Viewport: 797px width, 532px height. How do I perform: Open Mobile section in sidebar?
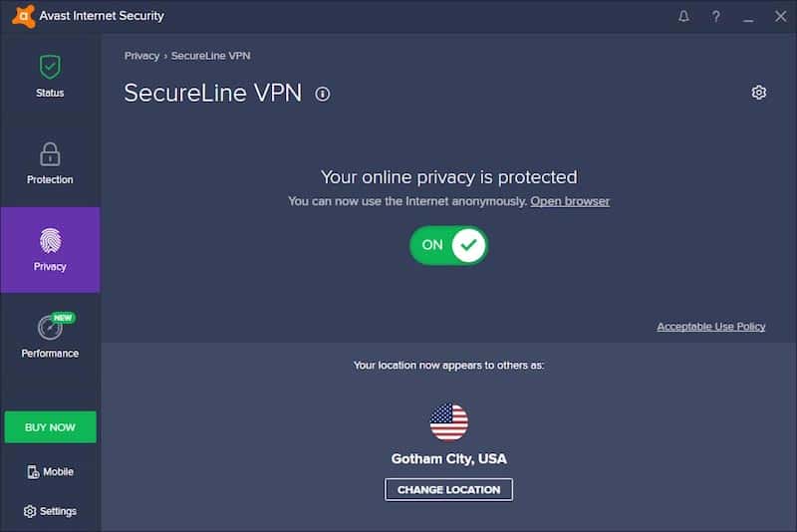click(x=50, y=471)
